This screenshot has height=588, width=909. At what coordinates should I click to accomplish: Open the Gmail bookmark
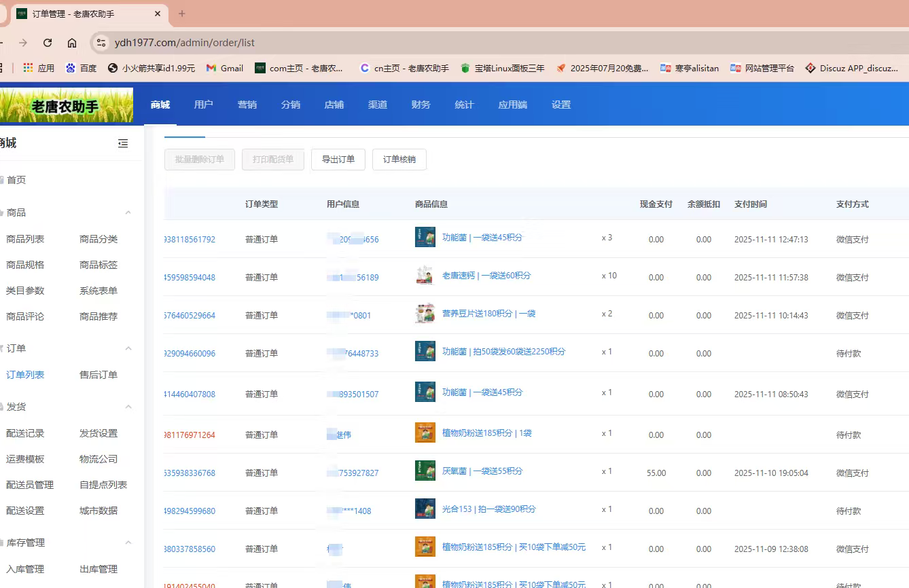click(x=224, y=68)
